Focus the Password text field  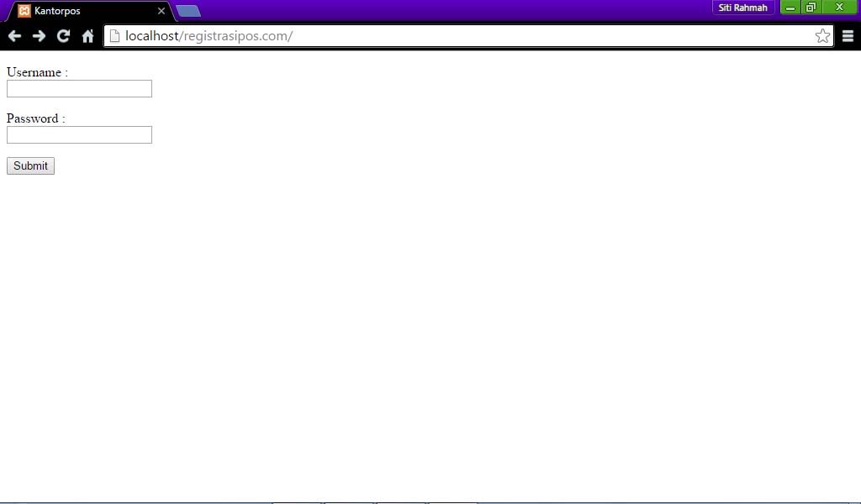click(79, 135)
